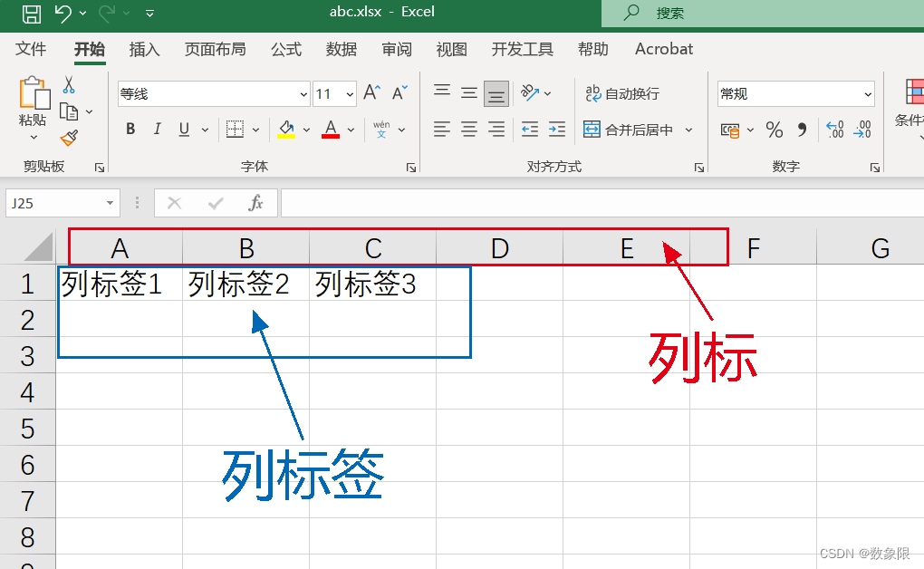Align text to top
924x569 pixels.
(x=442, y=92)
